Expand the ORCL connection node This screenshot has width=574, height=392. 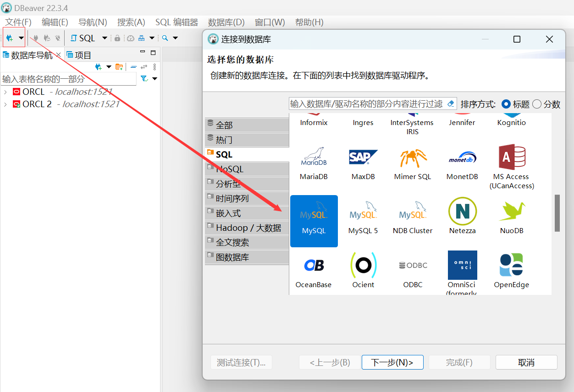(5, 92)
